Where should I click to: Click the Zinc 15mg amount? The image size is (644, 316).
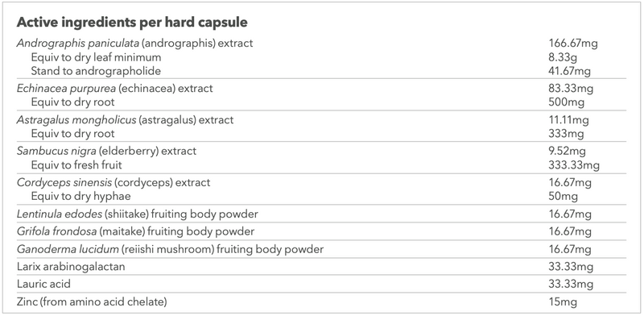(x=563, y=302)
